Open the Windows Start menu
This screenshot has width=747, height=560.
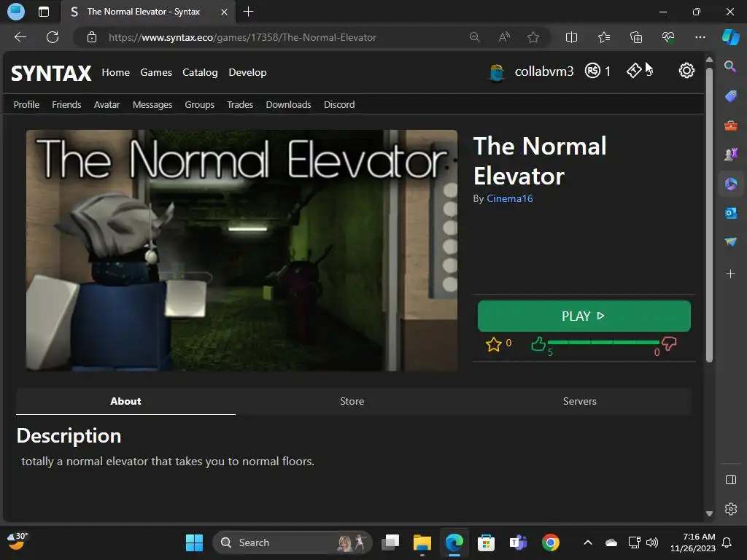click(194, 542)
